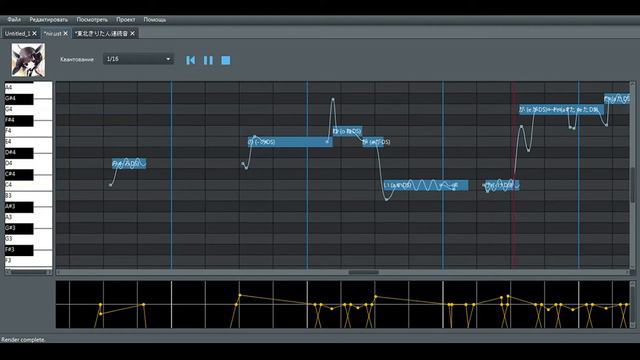Image resolution: width=640 pixels, height=360 pixels.
Task: Close the 東北きりたん連続音 tab
Action: 133,33
